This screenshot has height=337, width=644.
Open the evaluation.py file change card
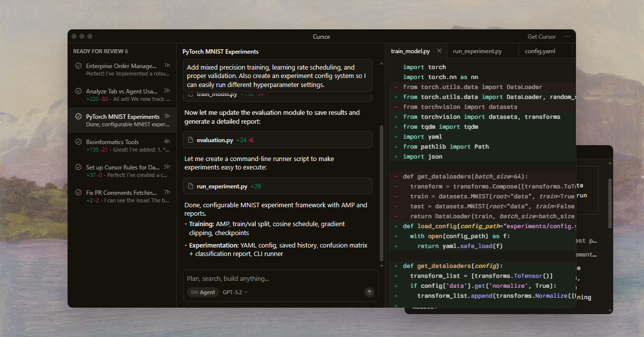tap(277, 140)
